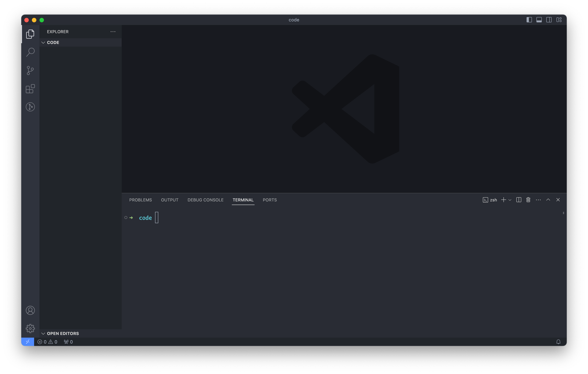588x374 pixels.
Task: Select the Source Control icon
Action: click(30, 70)
